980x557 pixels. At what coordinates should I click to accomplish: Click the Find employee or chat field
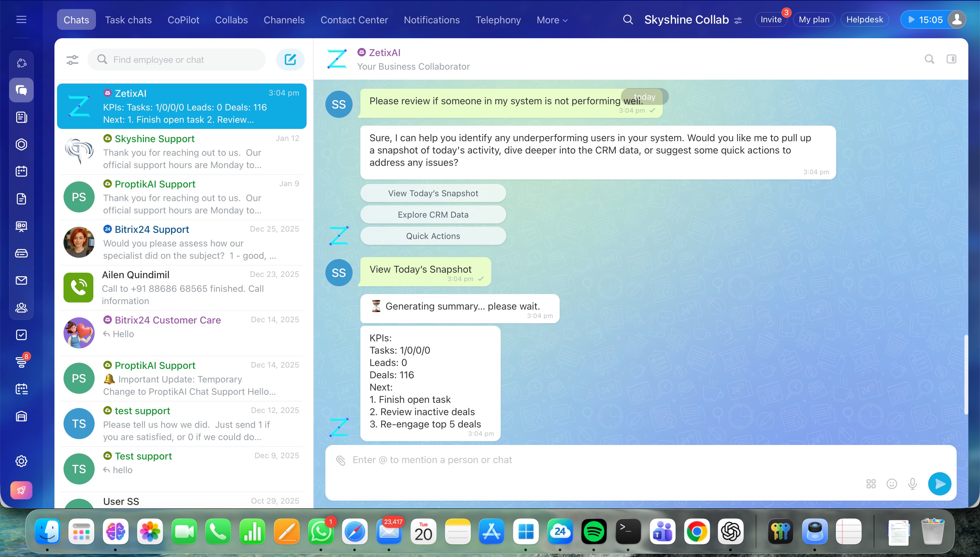(184, 60)
